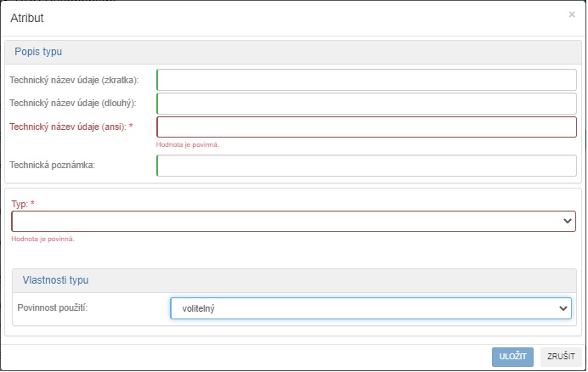Click the red 'Typ:' label

tap(20, 205)
